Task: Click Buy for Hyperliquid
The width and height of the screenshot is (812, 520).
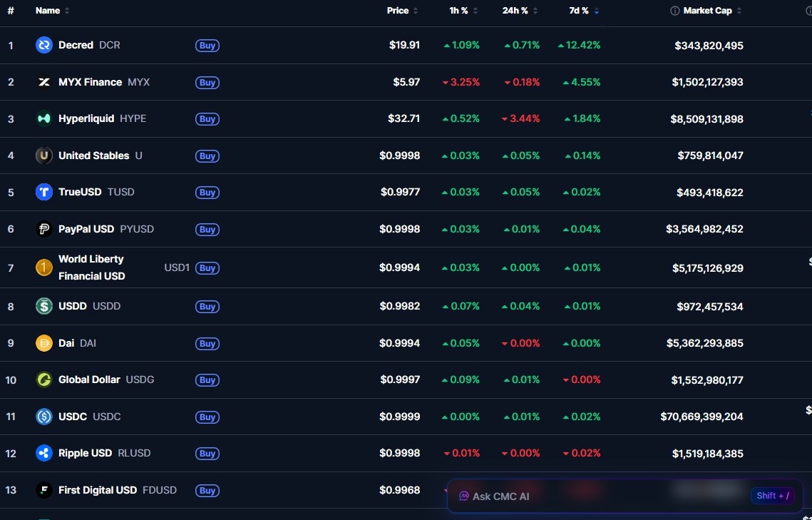Action: 207,118
